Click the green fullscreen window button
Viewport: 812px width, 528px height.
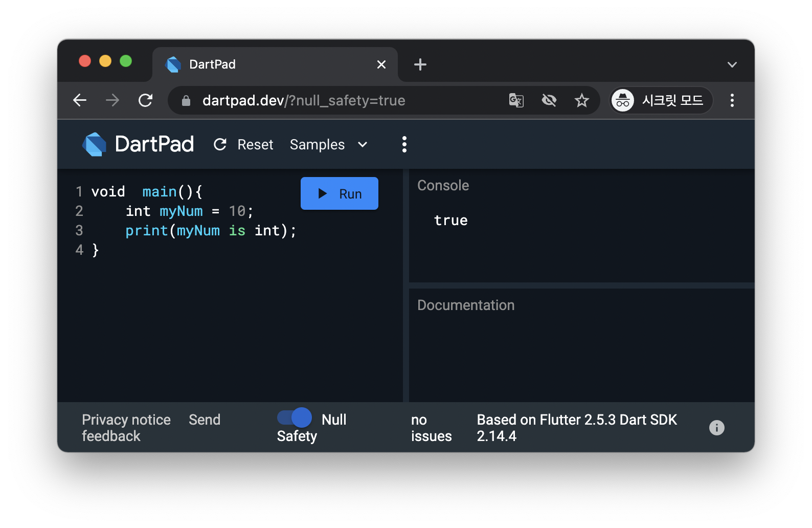point(126,61)
